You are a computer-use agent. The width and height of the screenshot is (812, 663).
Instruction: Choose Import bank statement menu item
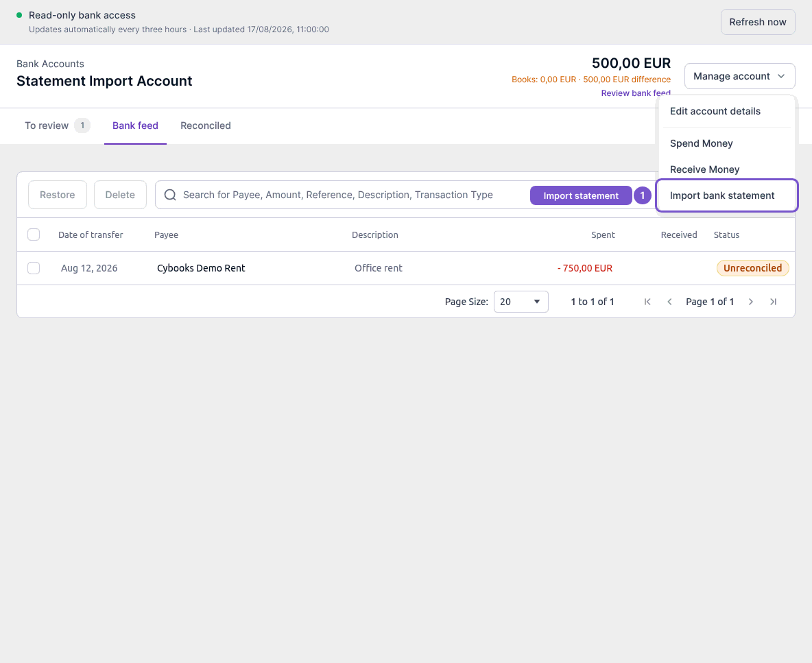[x=726, y=195]
